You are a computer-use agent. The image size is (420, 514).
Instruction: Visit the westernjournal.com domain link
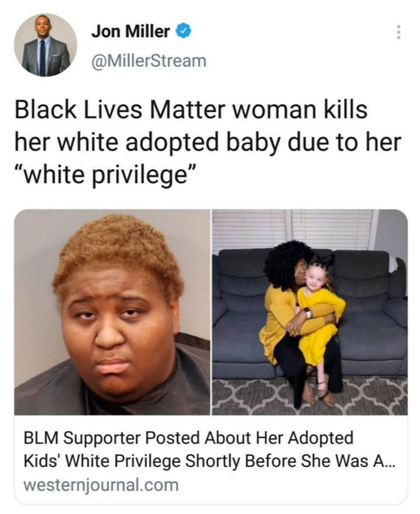click(x=101, y=485)
